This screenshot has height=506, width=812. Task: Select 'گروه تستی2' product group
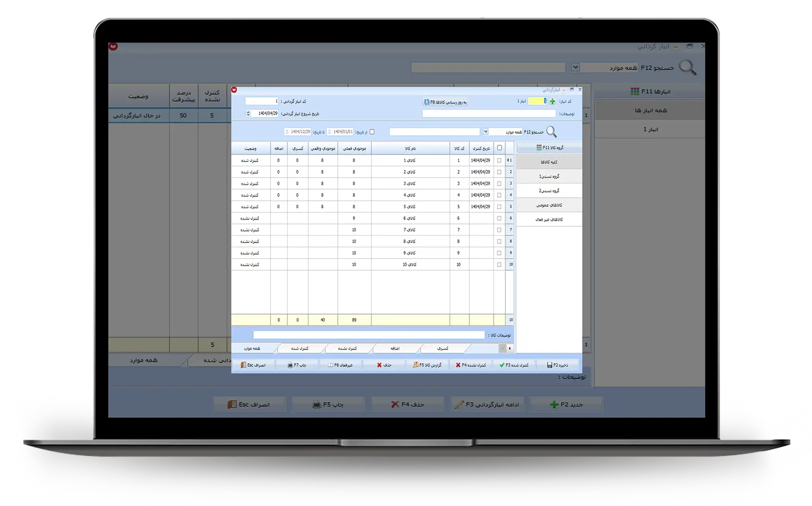point(549,191)
